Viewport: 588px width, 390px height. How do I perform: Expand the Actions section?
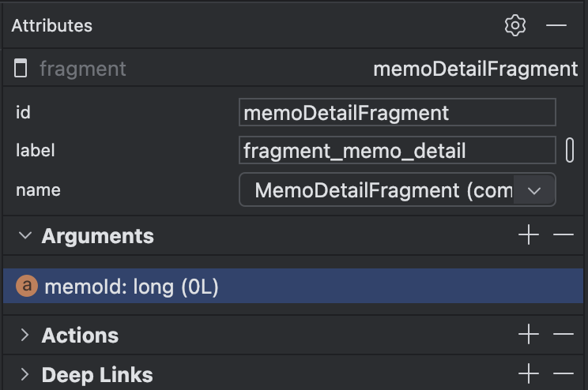pyautogui.click(x=25, y=335)
